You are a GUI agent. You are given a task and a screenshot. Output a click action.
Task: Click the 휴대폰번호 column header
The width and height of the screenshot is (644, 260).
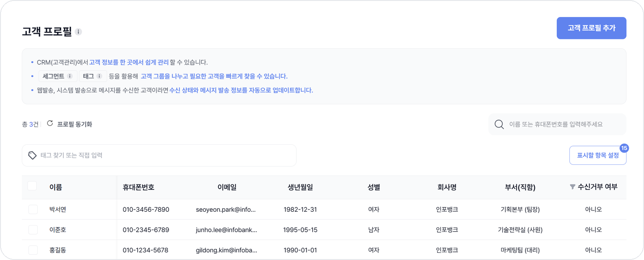[x=139, y=187]
